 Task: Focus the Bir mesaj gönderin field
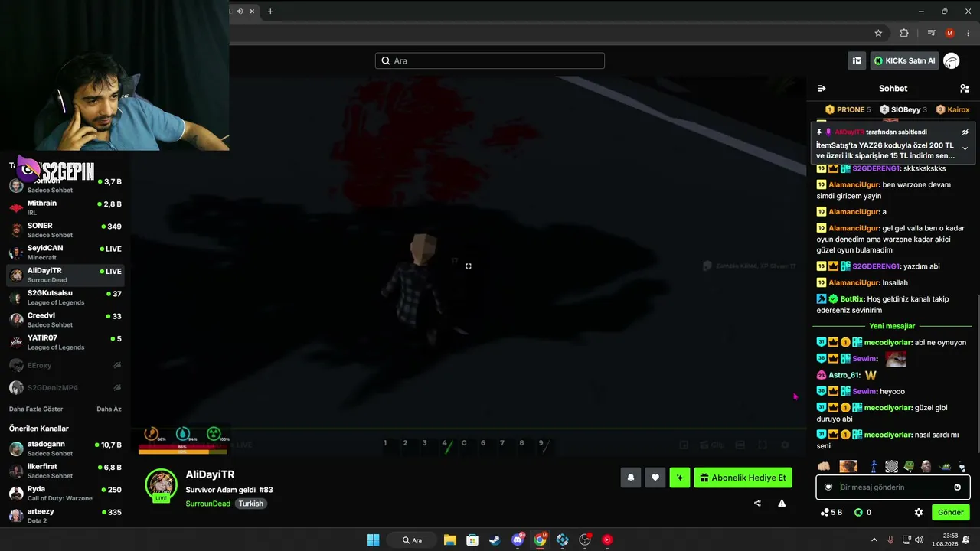893,487
